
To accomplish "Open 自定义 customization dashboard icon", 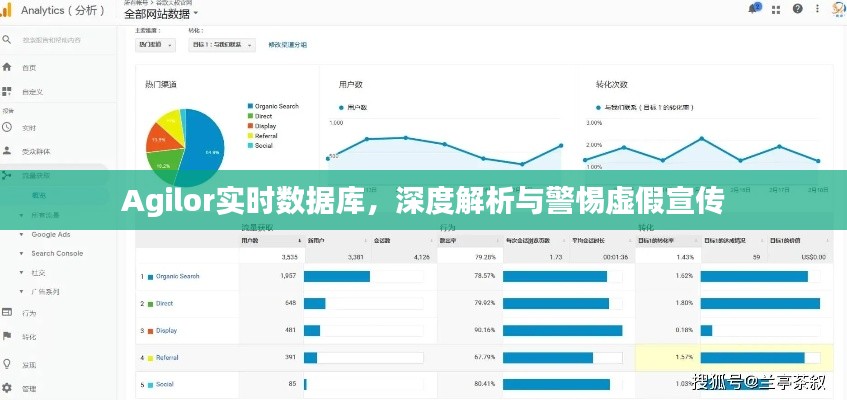I will click(6, 91).
